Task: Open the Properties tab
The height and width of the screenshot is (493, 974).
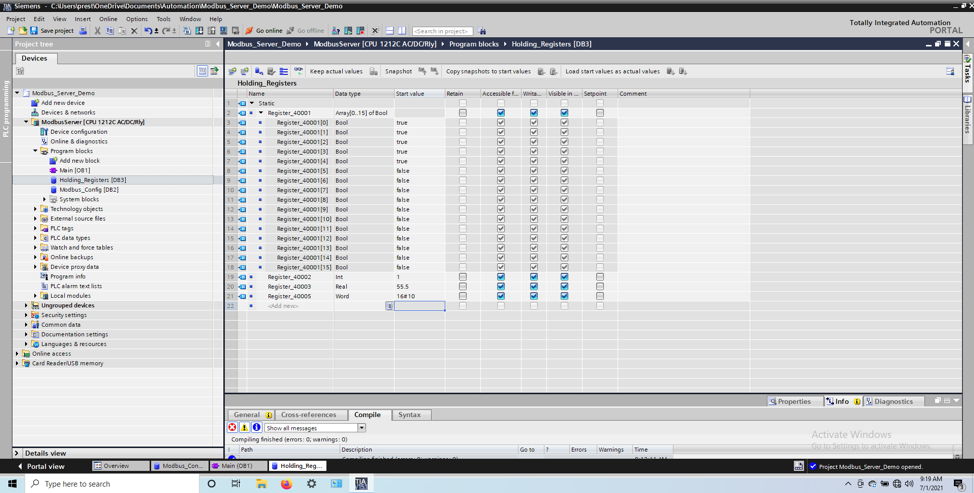Action: tap(794, 401)
